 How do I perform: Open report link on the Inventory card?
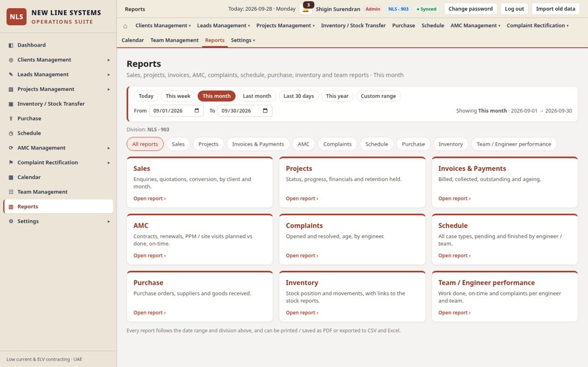pos(302,313)
